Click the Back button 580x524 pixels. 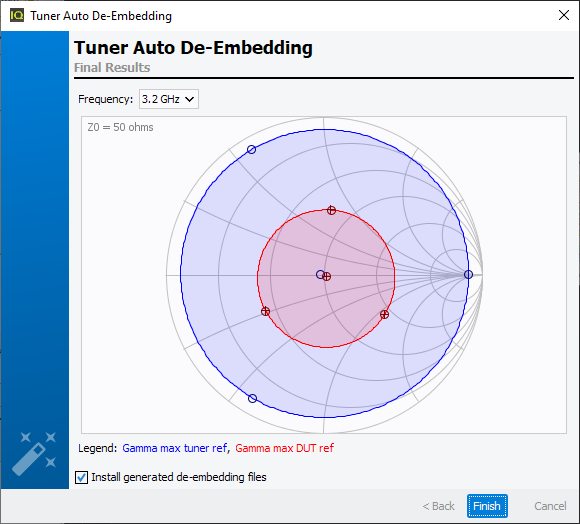[x=438, y=506]
